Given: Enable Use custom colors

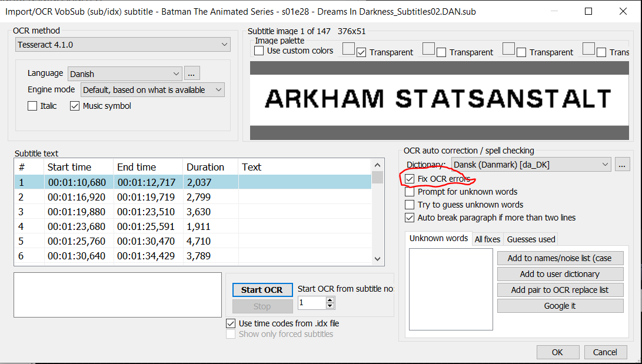Looking at the screenshot, I should coord(258,51).
